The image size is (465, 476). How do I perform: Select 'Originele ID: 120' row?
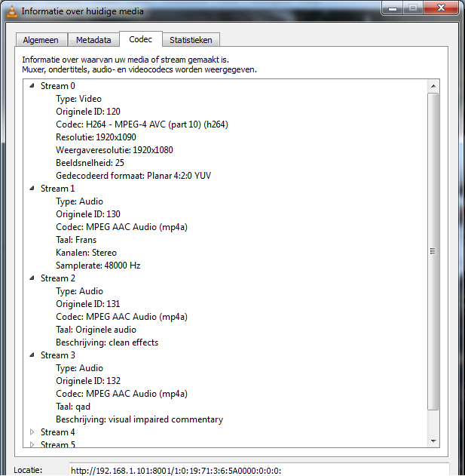(88, 112)
